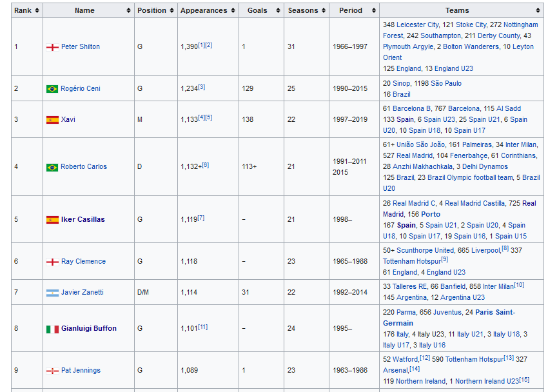The height and width of the screenshot is (392, 548).
Task: Open Palmeiras team link
Action: click(476, 144)
